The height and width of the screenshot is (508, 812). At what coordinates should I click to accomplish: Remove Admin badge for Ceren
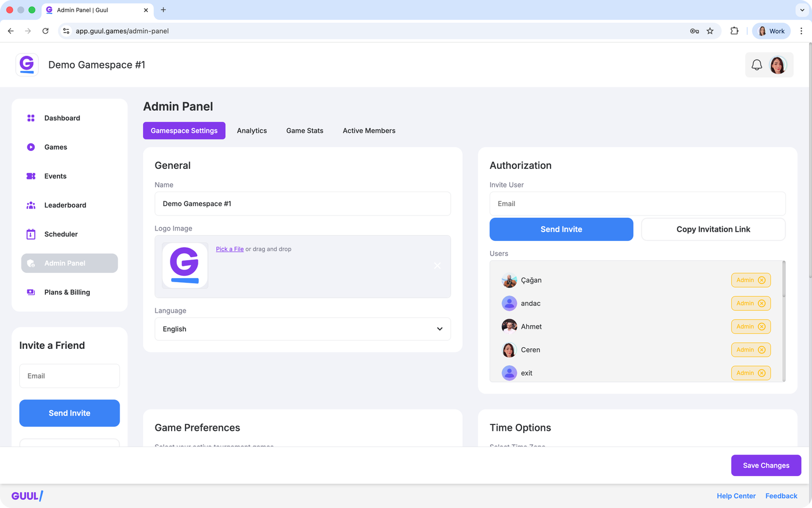(762, 350)
